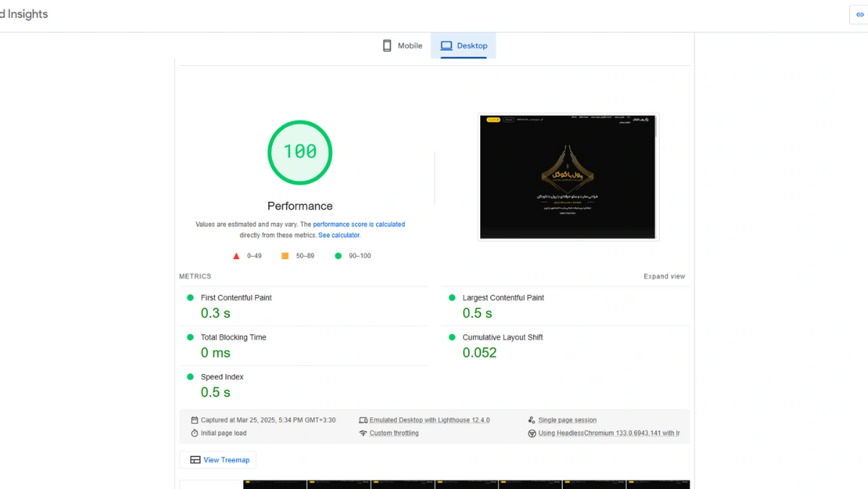Click the Largest Contentful Paint metric label

(503, 298)
